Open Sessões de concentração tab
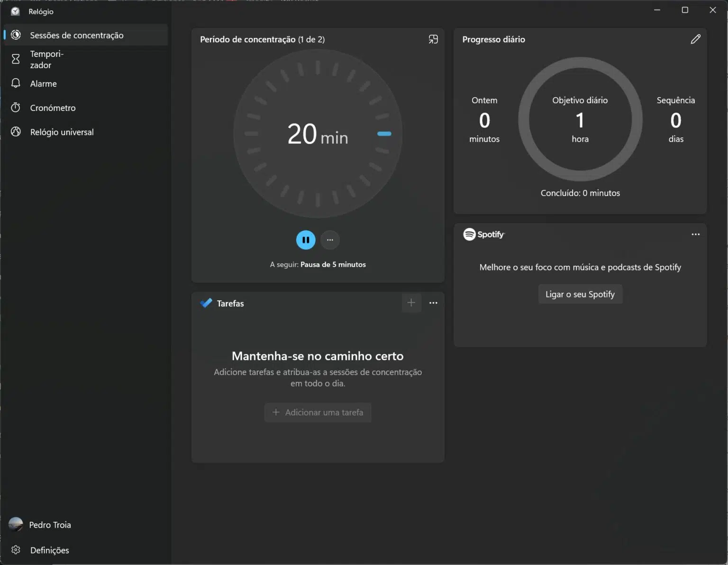 [x=77, y=35]
